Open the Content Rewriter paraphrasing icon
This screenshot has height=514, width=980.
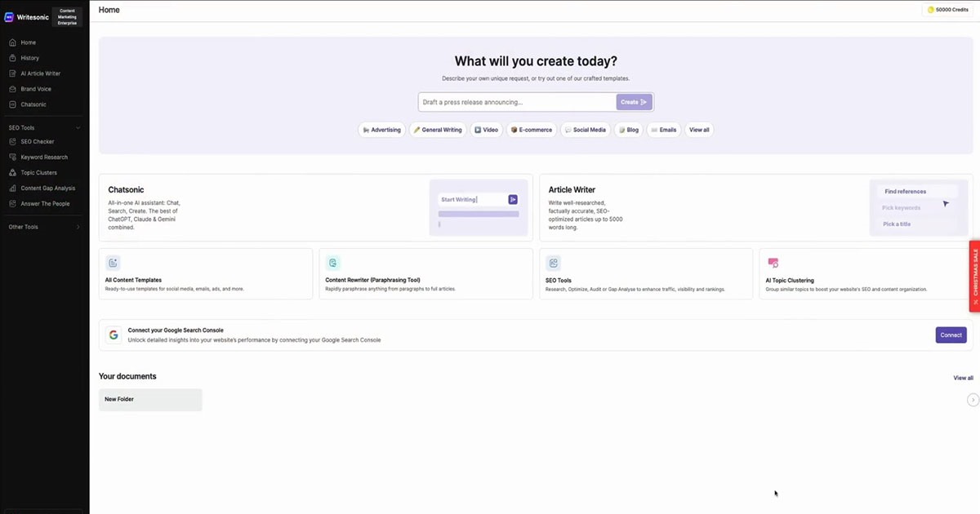pos(332,263)
